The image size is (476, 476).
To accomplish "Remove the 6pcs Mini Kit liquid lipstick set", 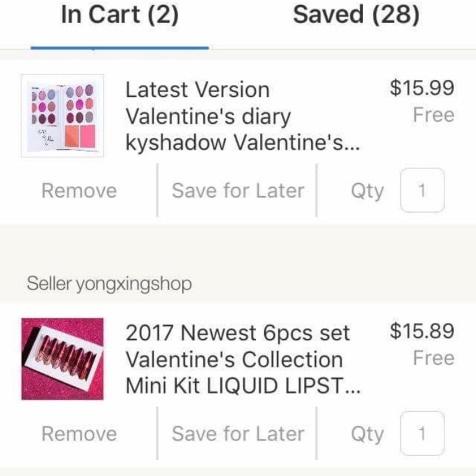I will [x=79, y=434].
